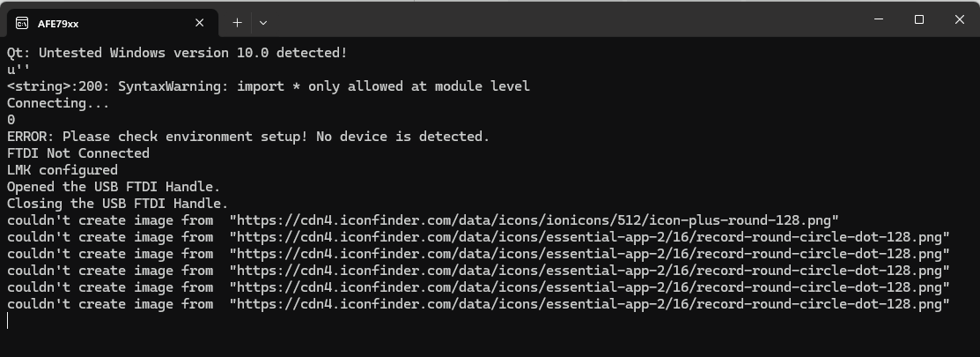The image size is (980, 357).
Task: Maximize the terminal window
Action: coord(918,19)
